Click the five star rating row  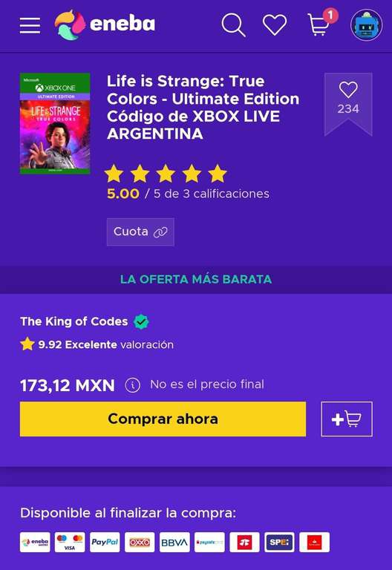(166, 174)
